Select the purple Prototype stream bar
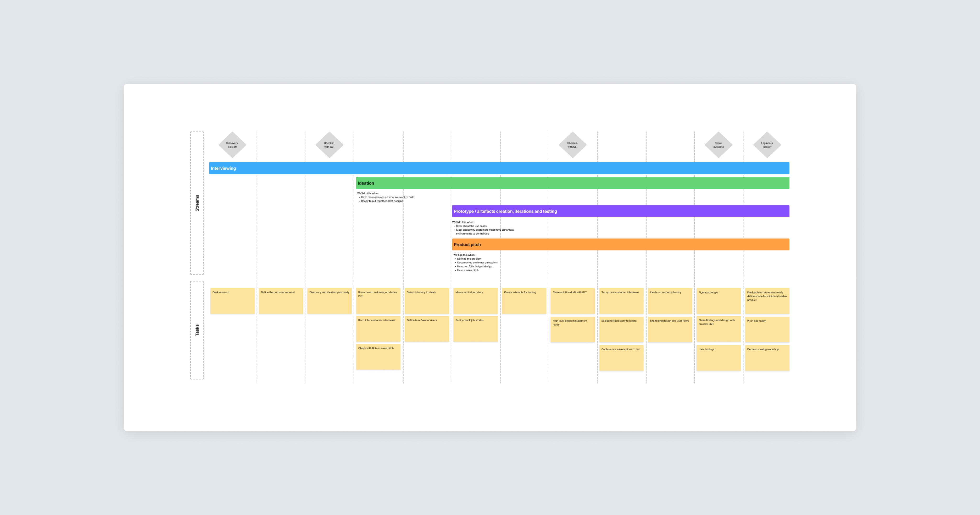 tap(620, 211)
